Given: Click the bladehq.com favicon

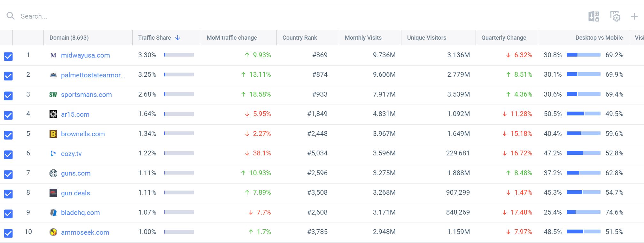Looking at the screenshot, I should [53, 213].
